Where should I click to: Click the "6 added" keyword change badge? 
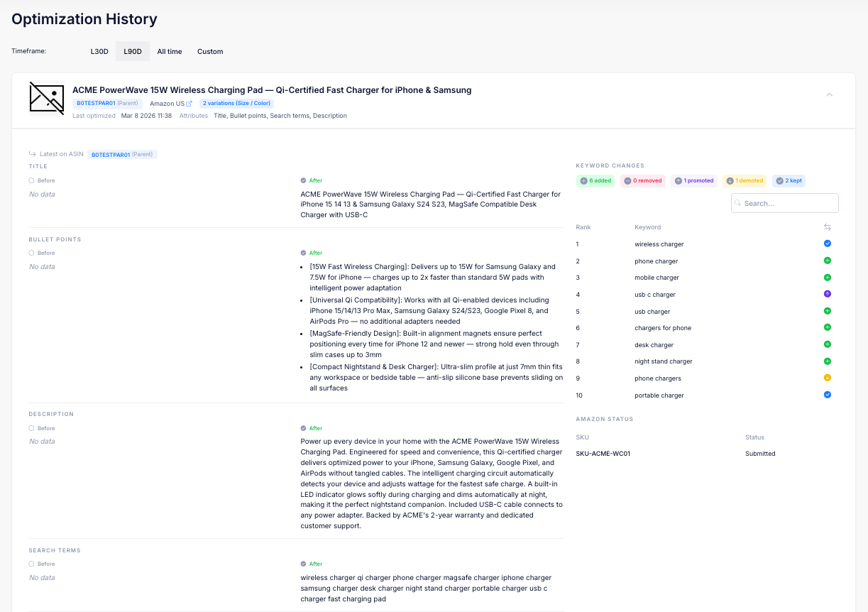click(x=595, y=180)
